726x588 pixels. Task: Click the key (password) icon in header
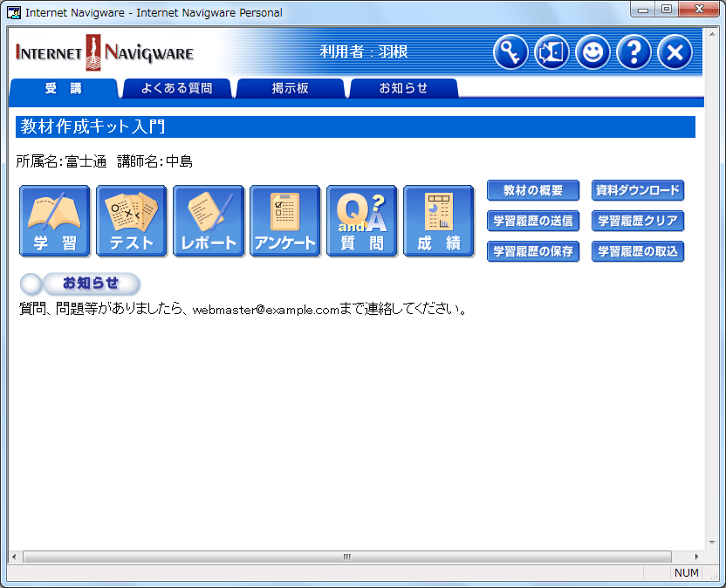[510, 52]
